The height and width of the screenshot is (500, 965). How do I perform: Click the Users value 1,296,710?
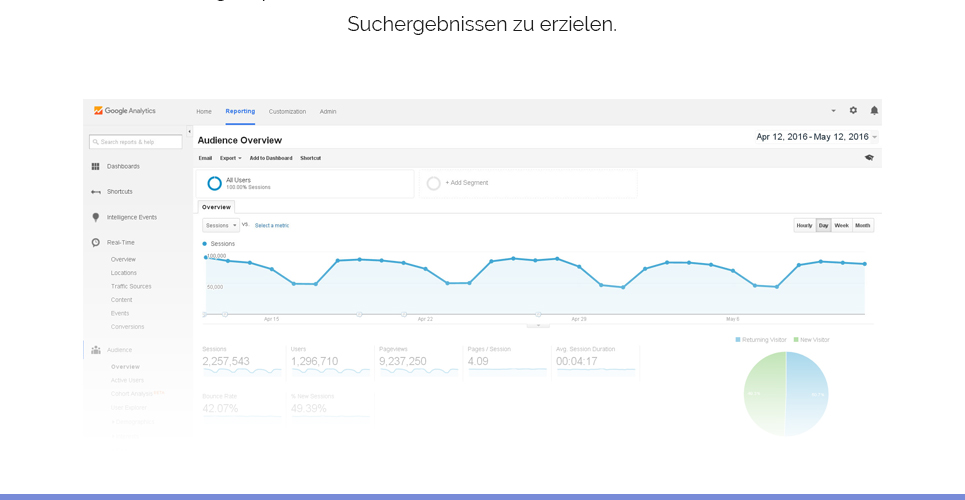(314, 361)
